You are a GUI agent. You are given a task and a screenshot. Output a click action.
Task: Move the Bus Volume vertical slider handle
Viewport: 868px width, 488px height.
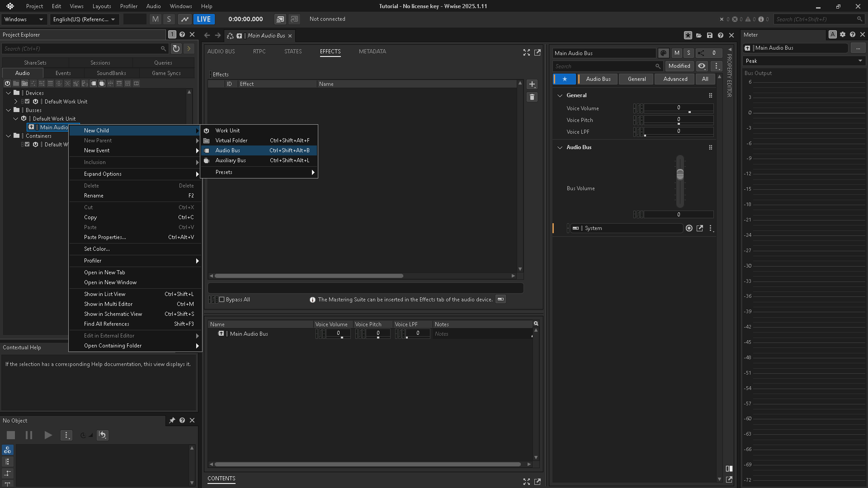click(x=680, y=174)
